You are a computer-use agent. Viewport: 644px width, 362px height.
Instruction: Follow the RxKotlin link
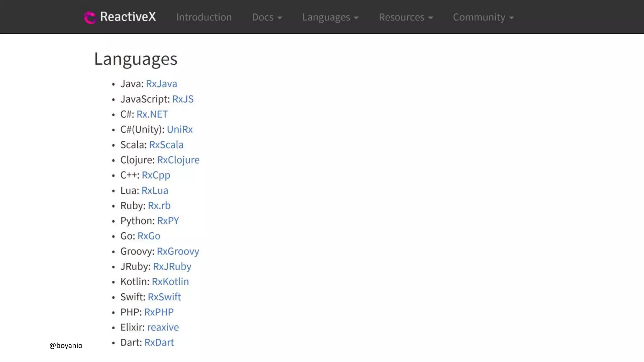coord(170,282)
